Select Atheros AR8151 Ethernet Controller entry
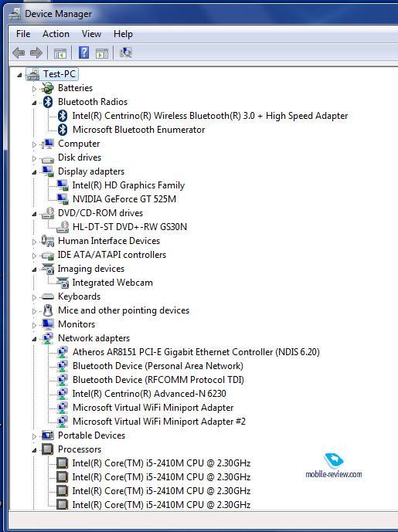This screenshot has width=398, height=532. [x=196, y=352]
